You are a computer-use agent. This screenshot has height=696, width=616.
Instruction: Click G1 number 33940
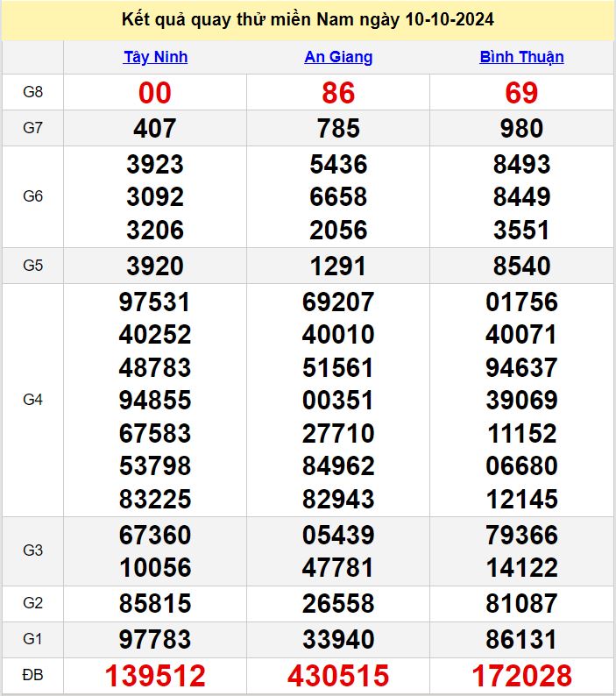click(x=338, y=640)
